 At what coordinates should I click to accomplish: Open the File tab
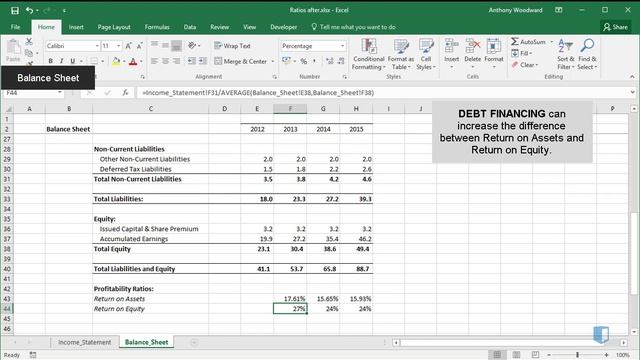pos(16,27)
